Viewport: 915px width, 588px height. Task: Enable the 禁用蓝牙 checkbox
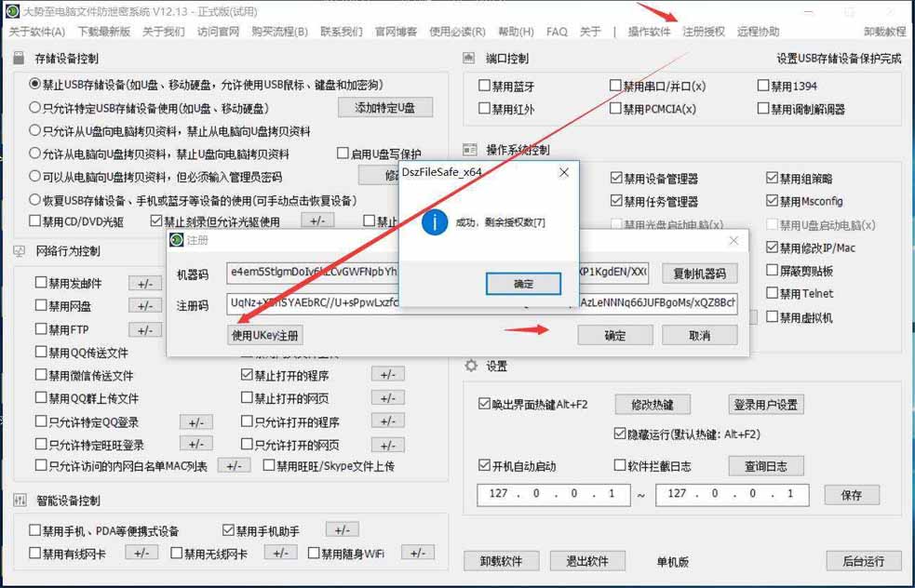486,86
